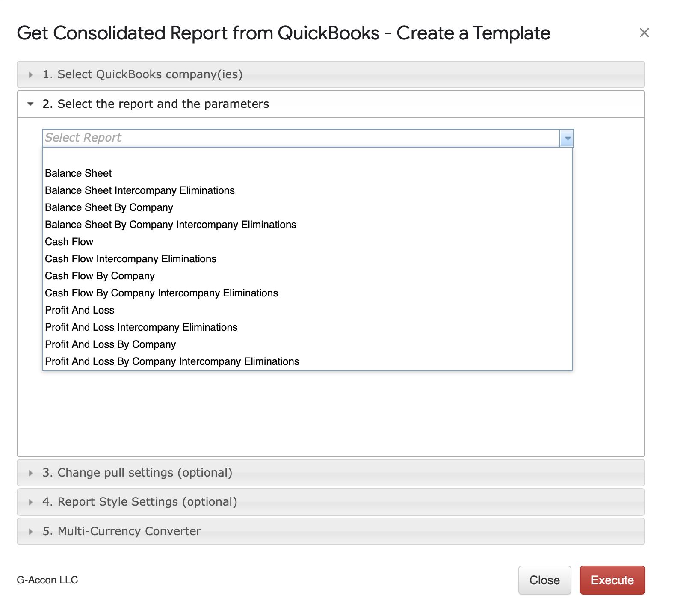Click the Select Report dropdown arrow
Viewport: 674px width, 616px height.
click(x=567, y=138)
